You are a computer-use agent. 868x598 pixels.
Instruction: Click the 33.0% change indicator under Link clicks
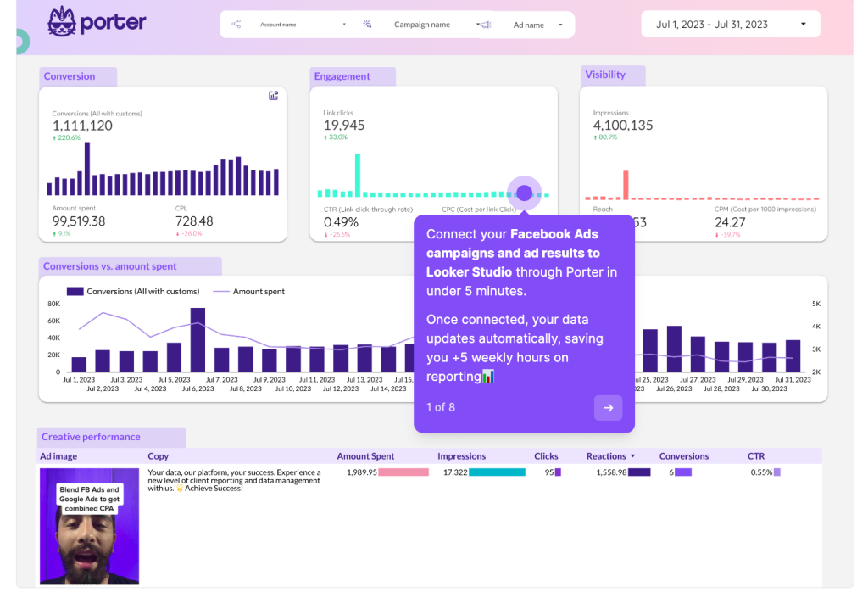(x=336, y=137)
